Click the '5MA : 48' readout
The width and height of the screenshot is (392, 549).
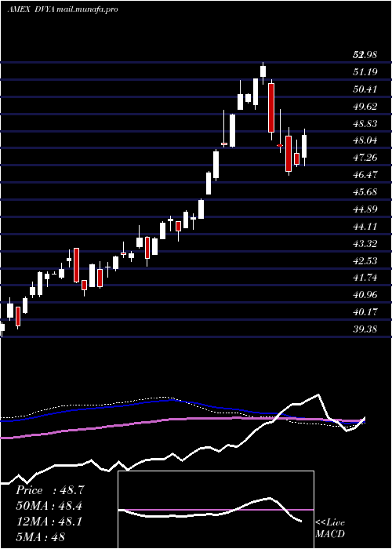click(x=40, y=537)
